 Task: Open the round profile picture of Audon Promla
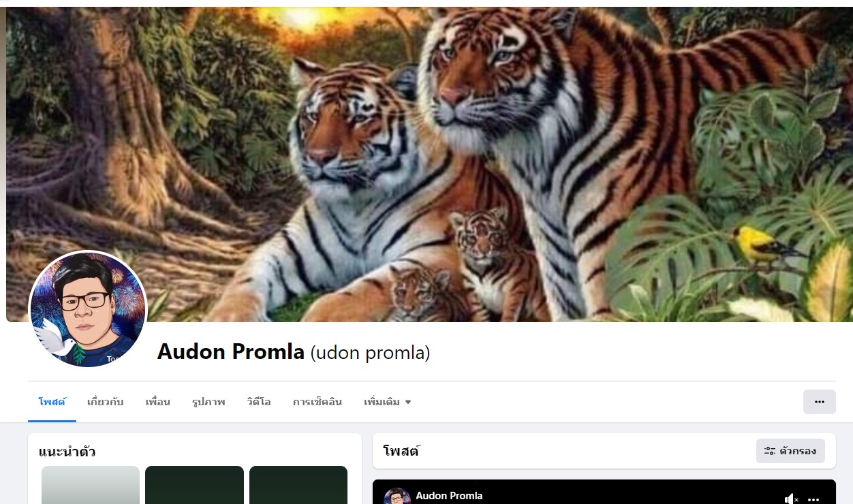88,309
